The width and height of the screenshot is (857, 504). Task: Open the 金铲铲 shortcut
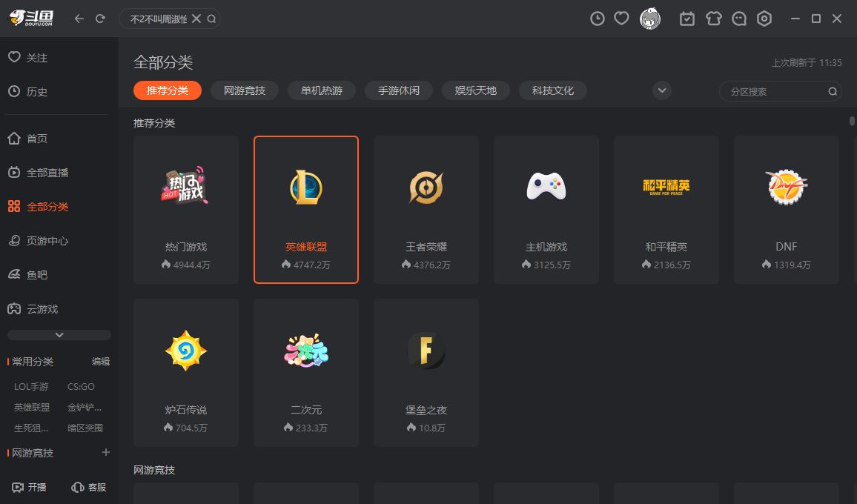tap(85, 407)
